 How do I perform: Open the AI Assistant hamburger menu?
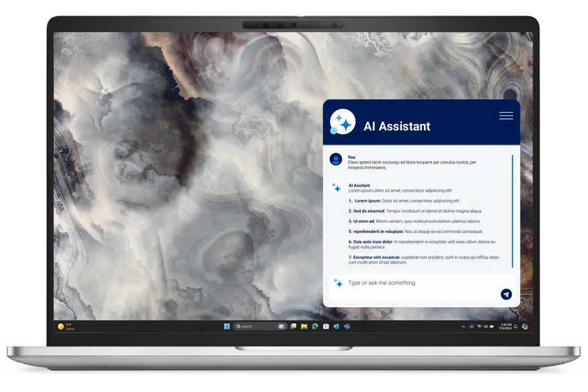(x=505, y=115)
